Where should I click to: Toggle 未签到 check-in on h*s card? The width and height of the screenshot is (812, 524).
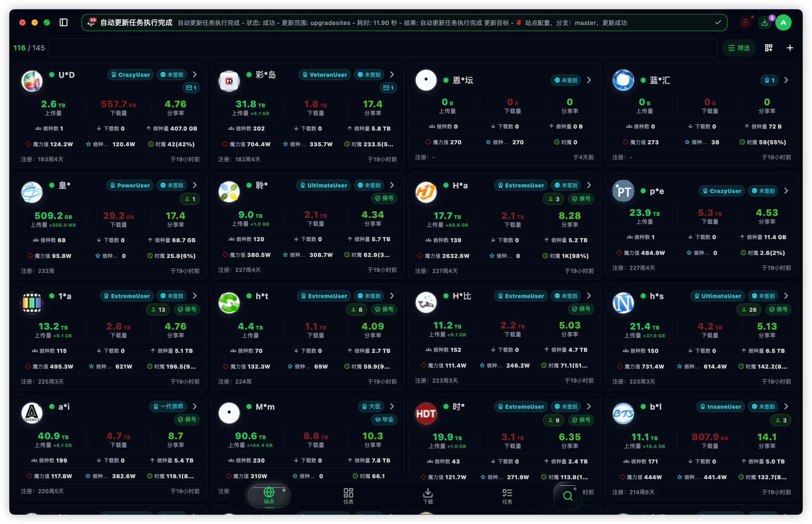click(763, 296)
